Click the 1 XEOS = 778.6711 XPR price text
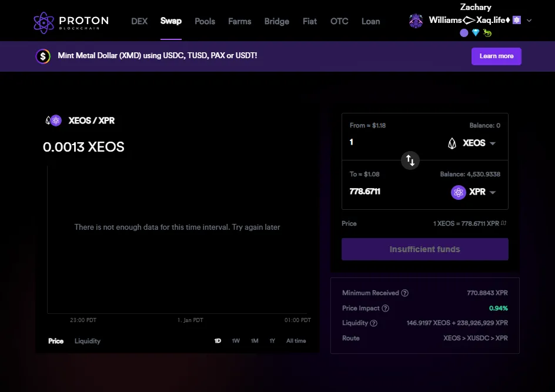 point(466,223)
